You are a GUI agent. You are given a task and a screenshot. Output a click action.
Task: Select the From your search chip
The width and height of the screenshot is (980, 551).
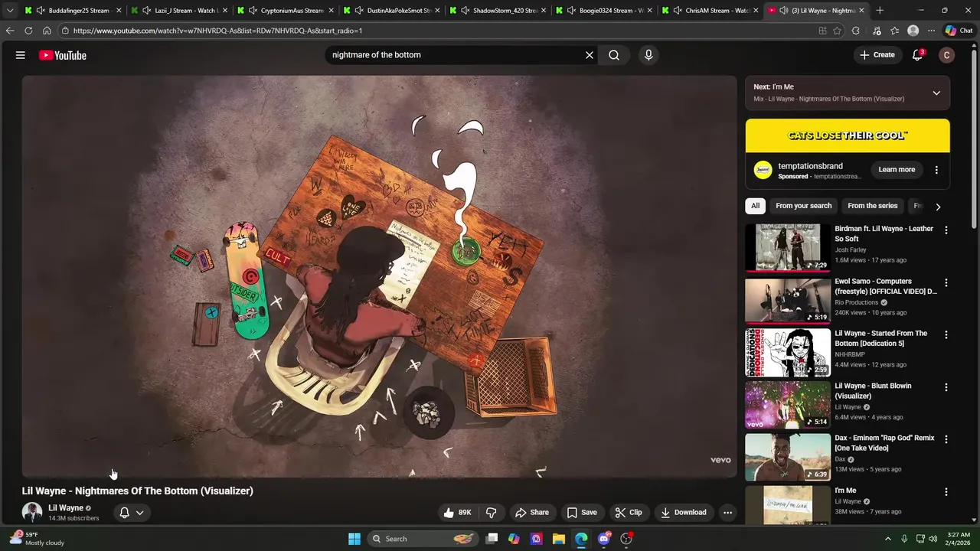coord(803,206)
